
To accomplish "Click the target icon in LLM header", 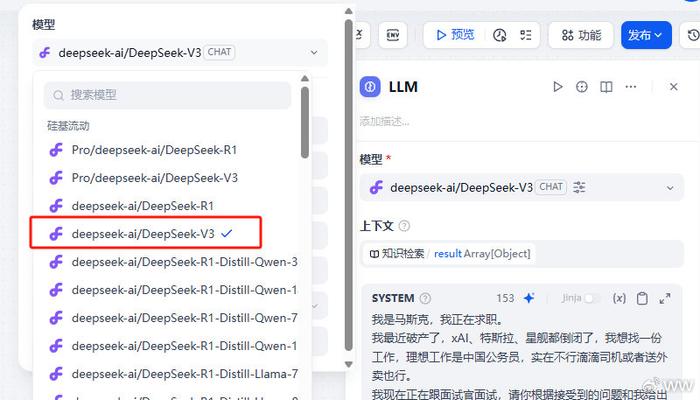I will pyautogui.click(x=582, y=87).
